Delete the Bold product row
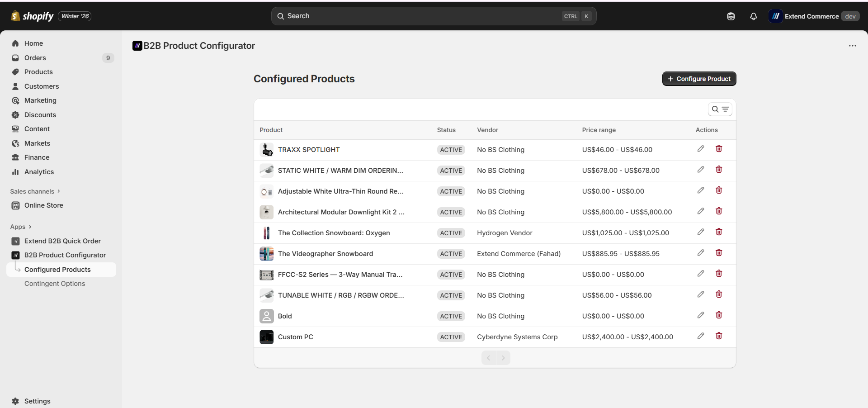868x408 pixels. tap(719, 315)
